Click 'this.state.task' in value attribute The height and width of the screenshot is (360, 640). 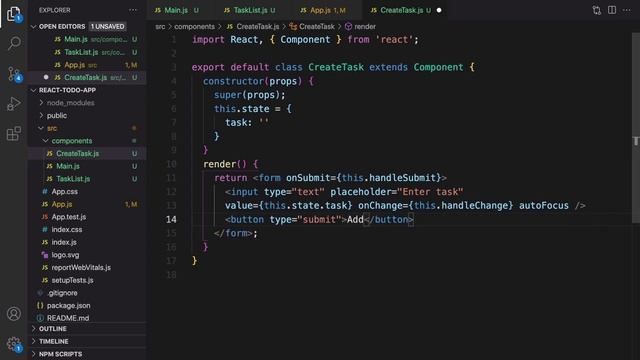[x=305, y=206]
